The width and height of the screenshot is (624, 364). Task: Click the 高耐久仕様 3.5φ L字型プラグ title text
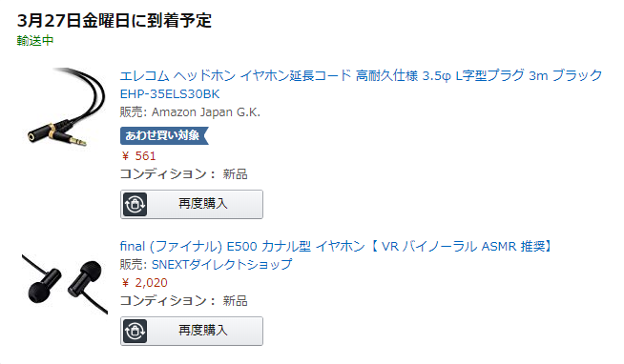tap(440, 75)
